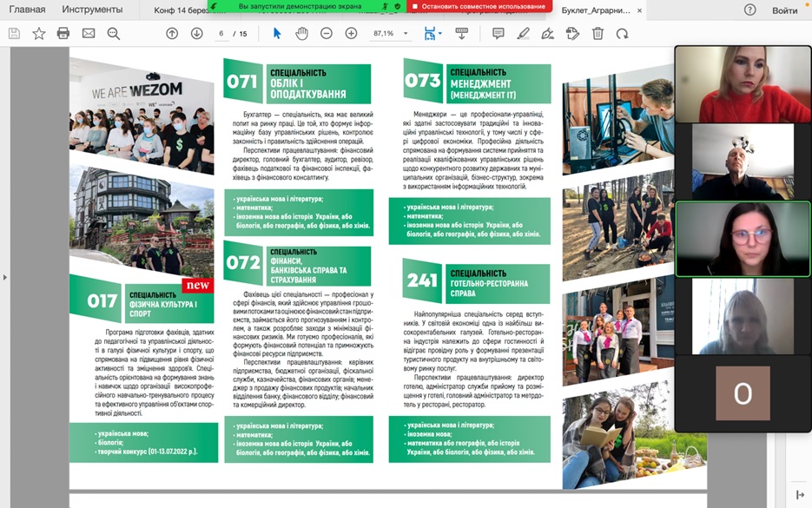Viewport: 812px width, 508px height.
Task: Stop screen sharing with the red button
Action: [479, 6]
